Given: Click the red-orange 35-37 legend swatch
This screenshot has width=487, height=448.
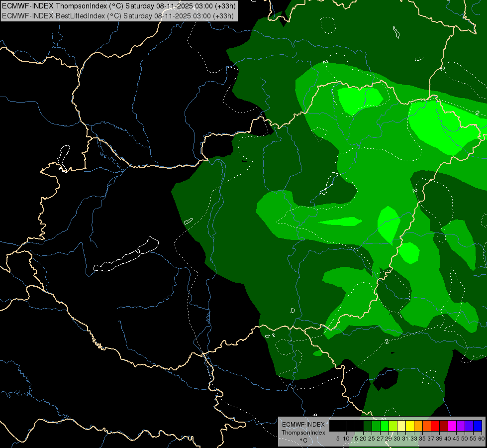Looking at the screenshot, I should (427, 426).
